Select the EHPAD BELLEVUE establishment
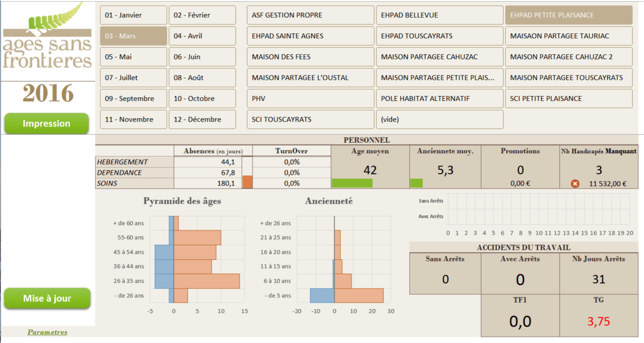 439,16
